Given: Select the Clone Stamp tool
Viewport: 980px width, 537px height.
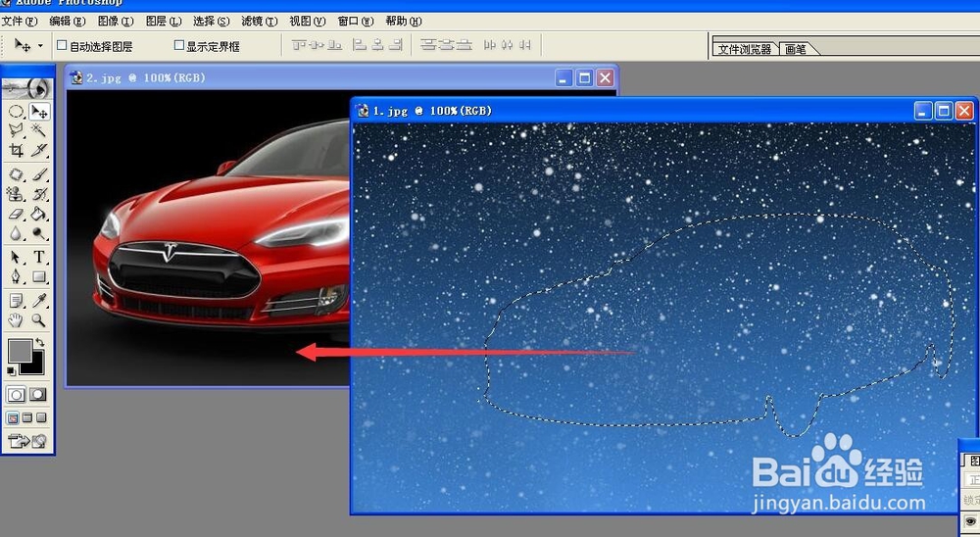Looking at the screenshot, I should [16, 194].
